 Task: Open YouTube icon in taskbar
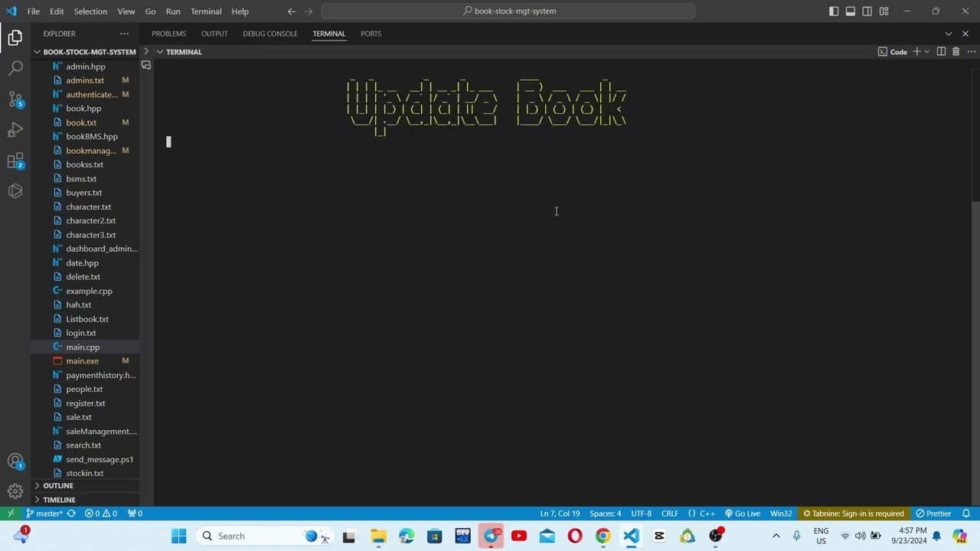[x=519, y=536]
